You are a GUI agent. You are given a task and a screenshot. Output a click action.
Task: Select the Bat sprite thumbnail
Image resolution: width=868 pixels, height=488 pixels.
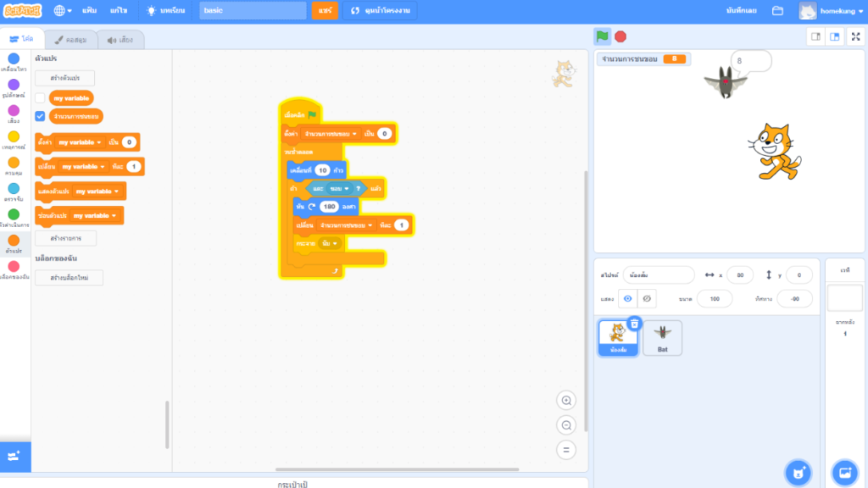point(662,338)
